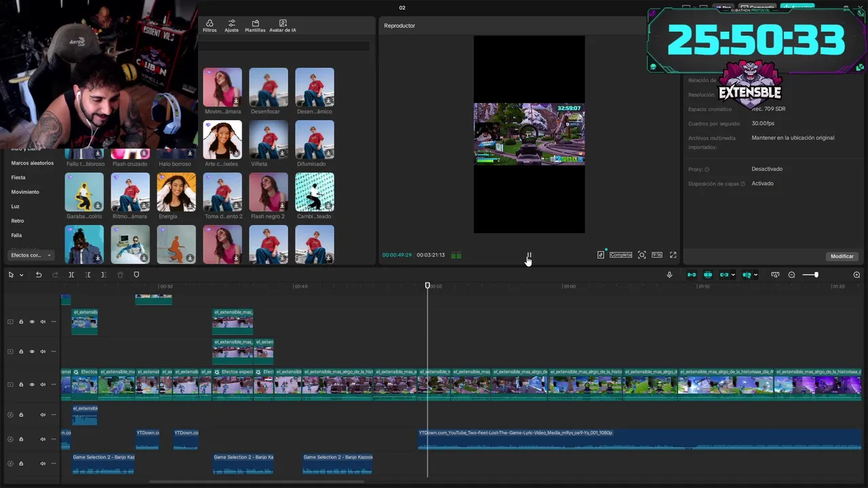The image size is (868, 488).
Task: Download the Desenfocar effect
Action: click(283, 101)
